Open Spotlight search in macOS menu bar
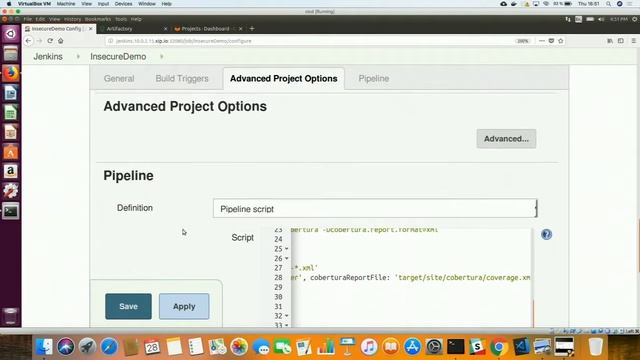This screenshot has height=360, width=640. (x=609, y=4)
